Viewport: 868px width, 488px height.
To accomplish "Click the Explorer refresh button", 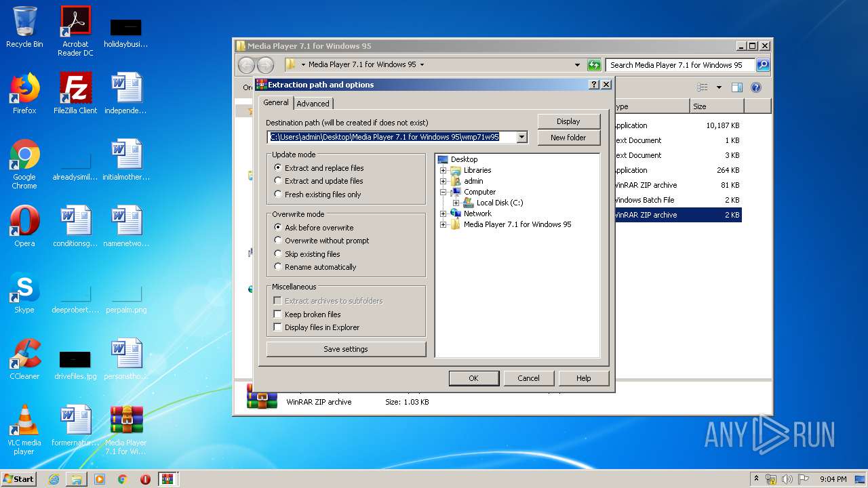I will [594, 65].
